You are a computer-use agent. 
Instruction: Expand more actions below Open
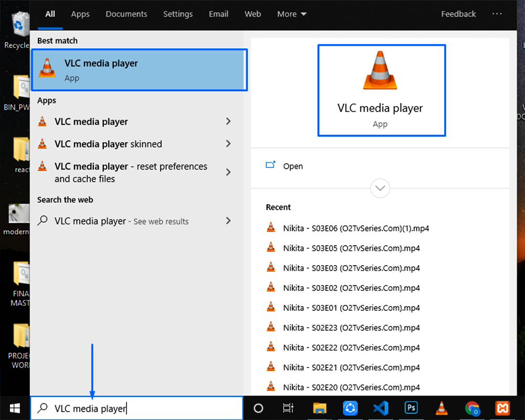click(380, 188)
